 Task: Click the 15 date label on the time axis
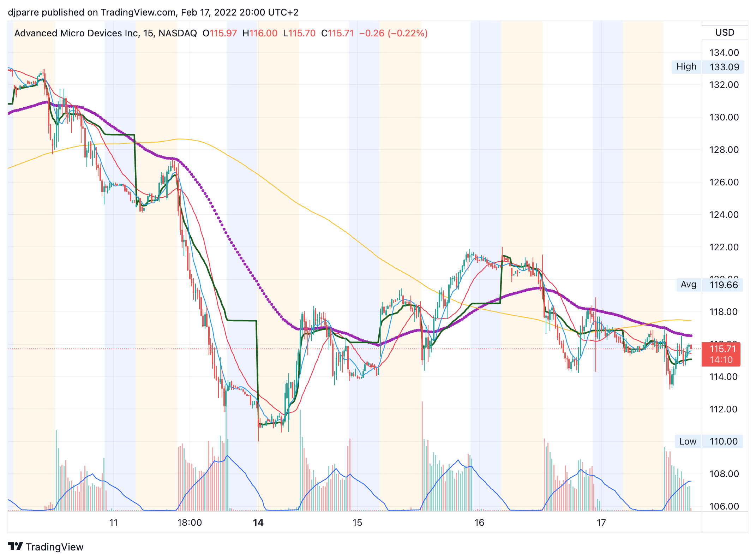(357, 523)
